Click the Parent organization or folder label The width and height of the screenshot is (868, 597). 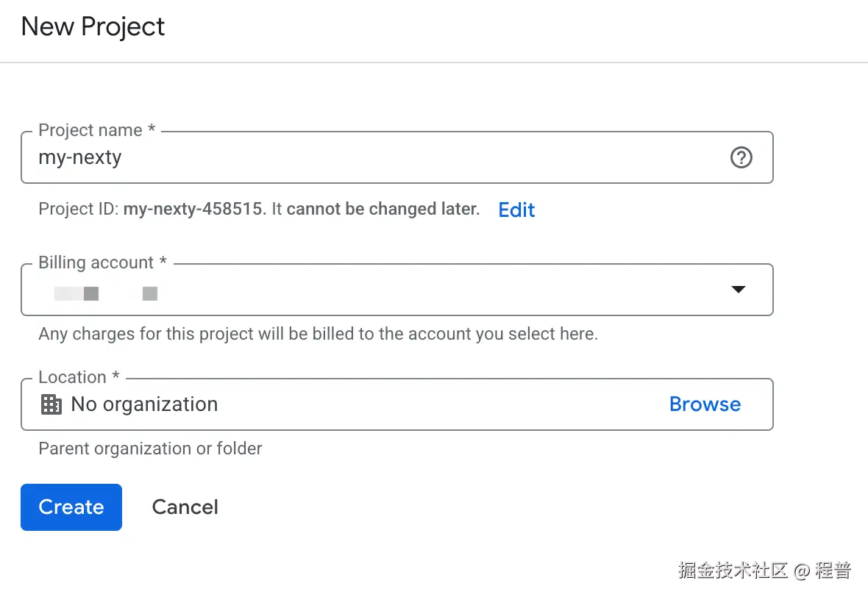[149, 448]
